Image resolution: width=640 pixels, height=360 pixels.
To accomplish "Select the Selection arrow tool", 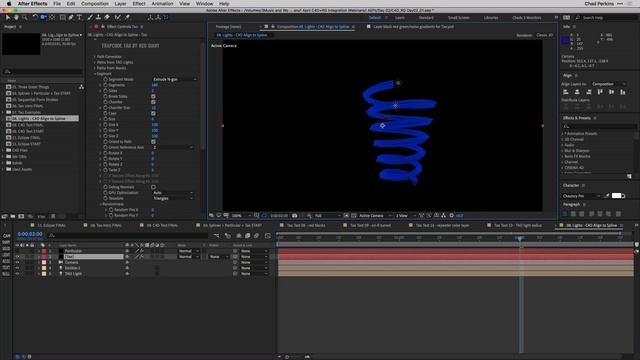I will (x=7, y=18).
